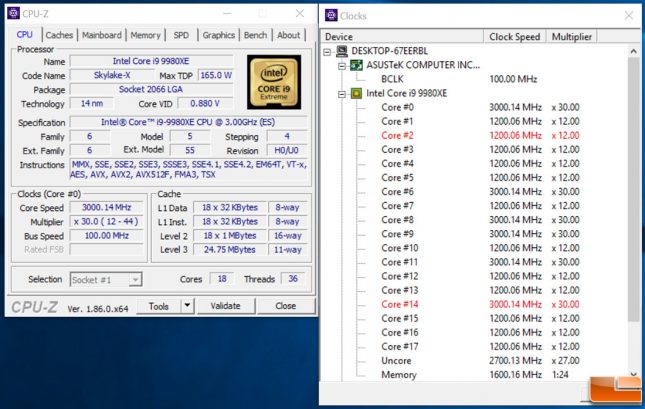The image size is (645, 409).
Task: Click the Clocks list scroll up arrow
Action: (633, 51)
